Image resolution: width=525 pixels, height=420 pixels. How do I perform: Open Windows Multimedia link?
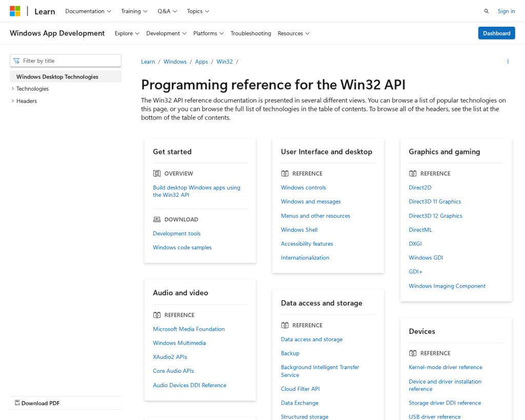179,343
